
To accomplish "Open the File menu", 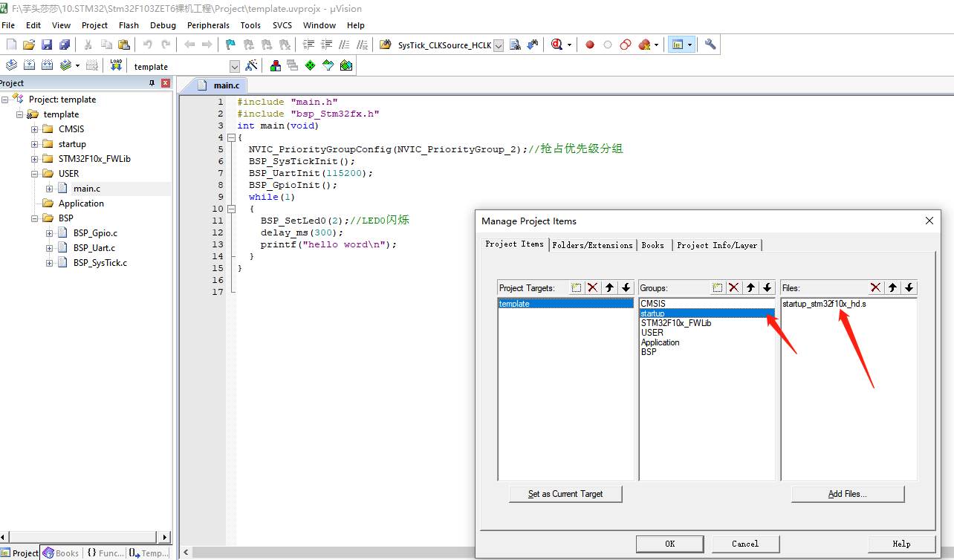I will click(8, 25).
